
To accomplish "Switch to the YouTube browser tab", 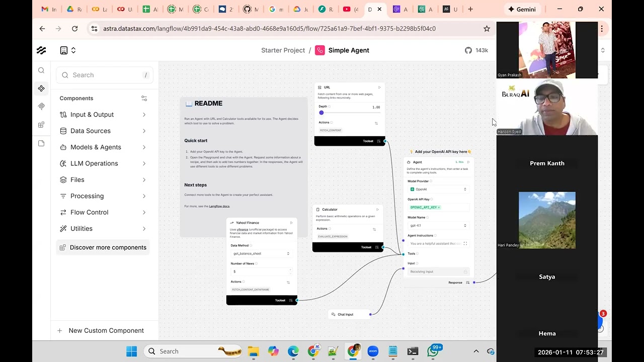I will pyautogui.click(x=351, y=9).
